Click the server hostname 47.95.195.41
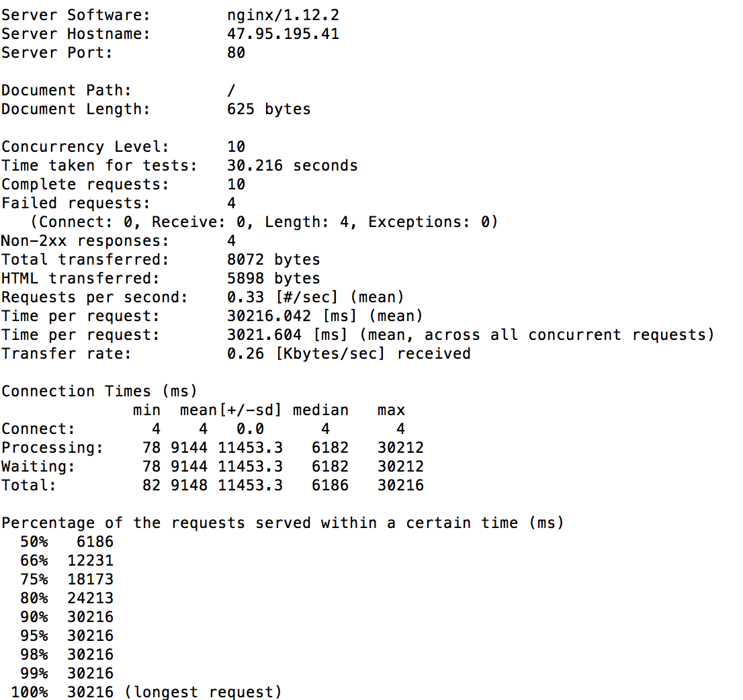The width and height of the screenshot is (743, 700). click(x=283, y=34)
